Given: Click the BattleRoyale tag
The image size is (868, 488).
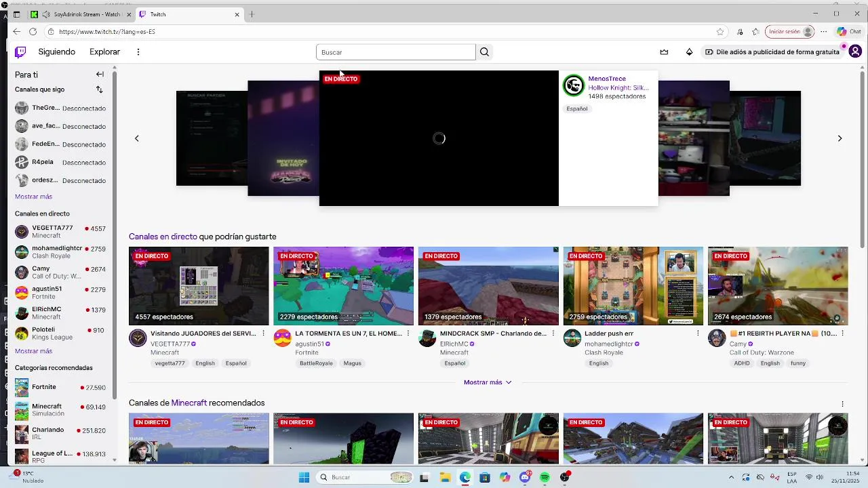Looking at the screenshot, I should [x=316, y=363].
